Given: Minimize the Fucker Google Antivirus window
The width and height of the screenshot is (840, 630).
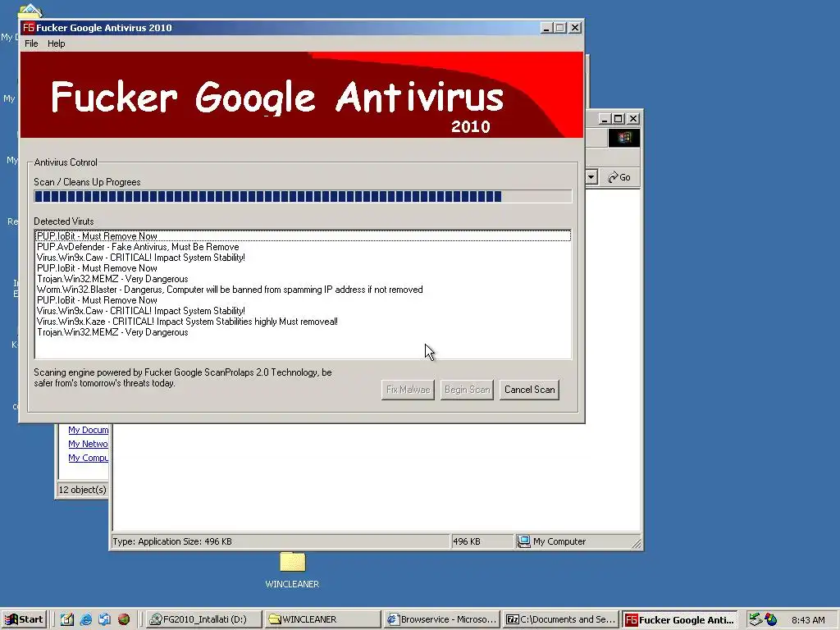Looking at the screenshot, I should click(x=546, y=27).
